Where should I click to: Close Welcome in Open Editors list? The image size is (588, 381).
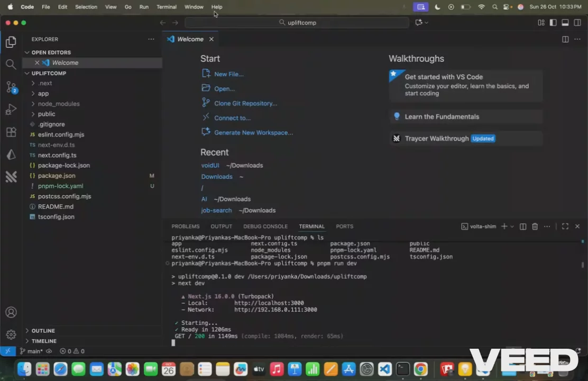(x=37, y=62)
